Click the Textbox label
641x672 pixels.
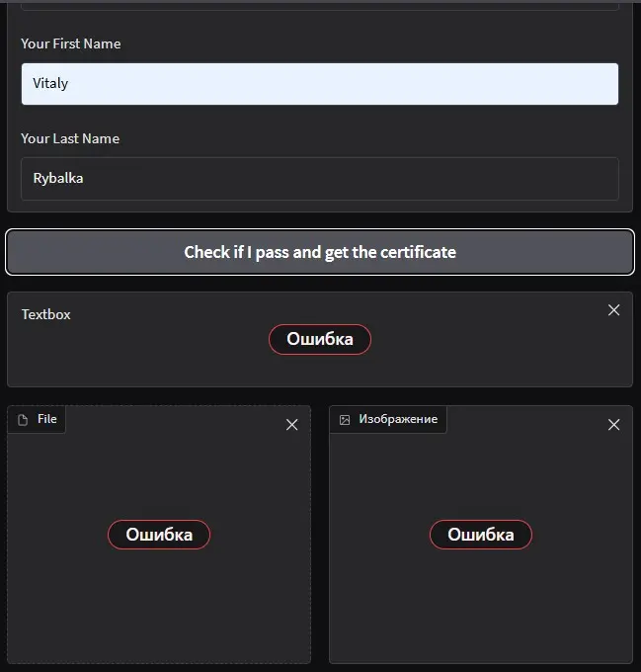pyautogui.click(x=46, y=314)
